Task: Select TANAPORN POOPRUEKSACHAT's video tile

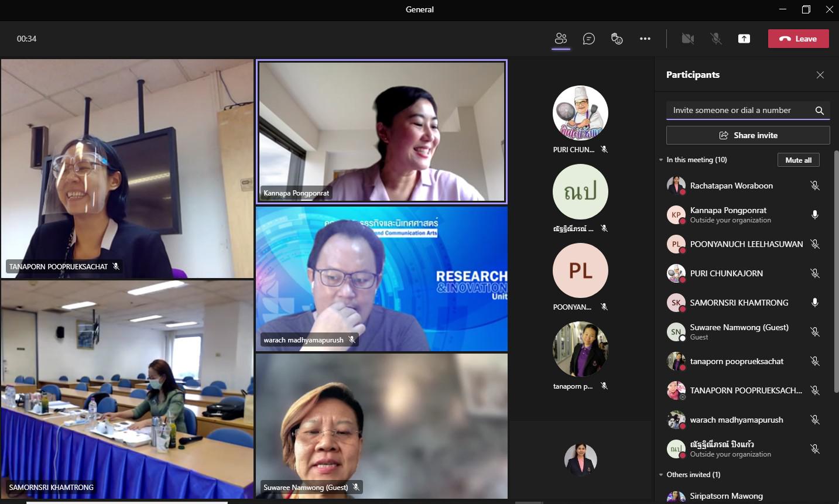Action: (x=127, y=168)
